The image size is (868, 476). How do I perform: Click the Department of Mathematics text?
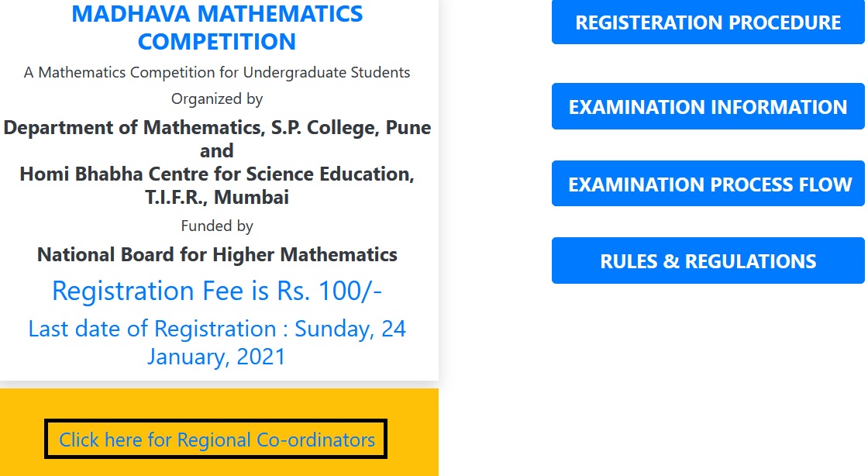[133, 128]
